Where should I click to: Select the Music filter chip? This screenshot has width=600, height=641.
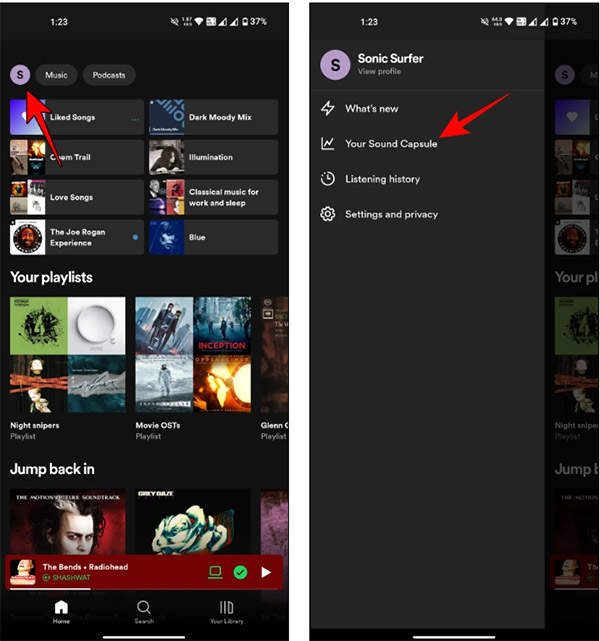tap(56, 75)
